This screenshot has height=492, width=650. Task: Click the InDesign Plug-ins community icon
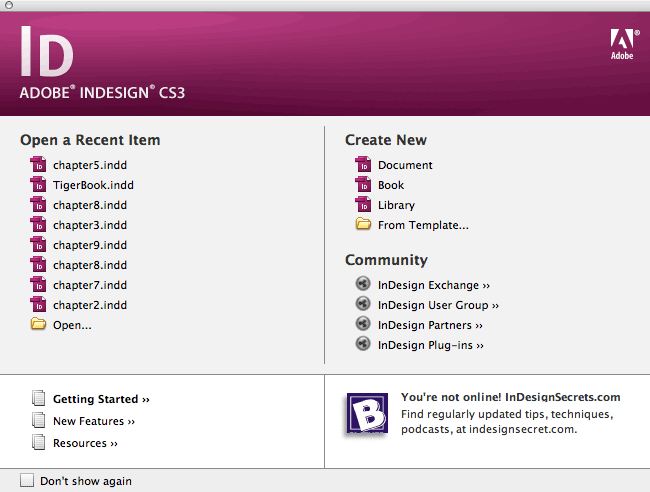pyautogui.click(x=363, y=344)
